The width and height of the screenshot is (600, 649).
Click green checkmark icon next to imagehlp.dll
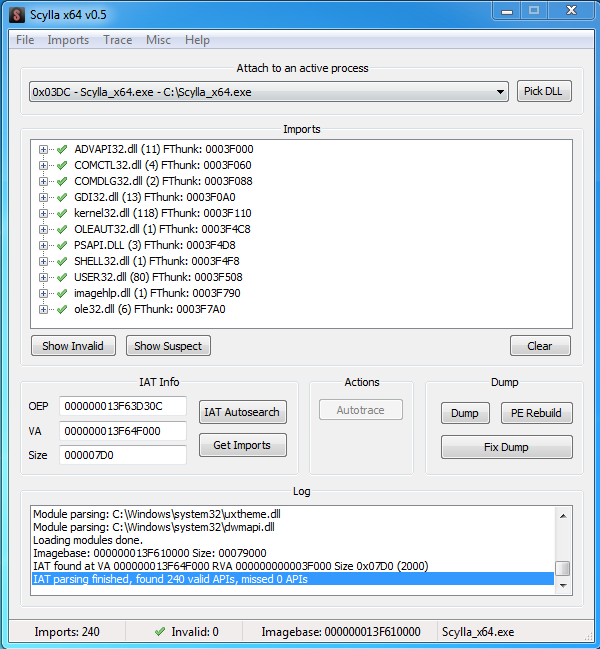(x=62, y=293)
